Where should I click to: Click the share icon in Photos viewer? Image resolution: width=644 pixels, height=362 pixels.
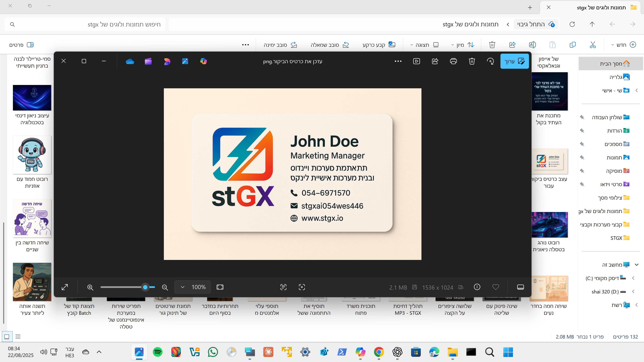[x=435, y=61]
